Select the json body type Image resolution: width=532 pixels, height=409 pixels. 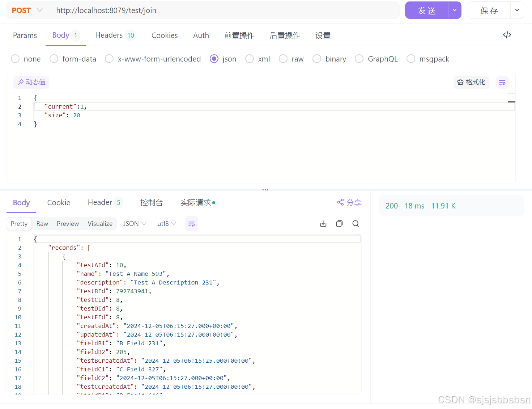(x=223, y=59)
